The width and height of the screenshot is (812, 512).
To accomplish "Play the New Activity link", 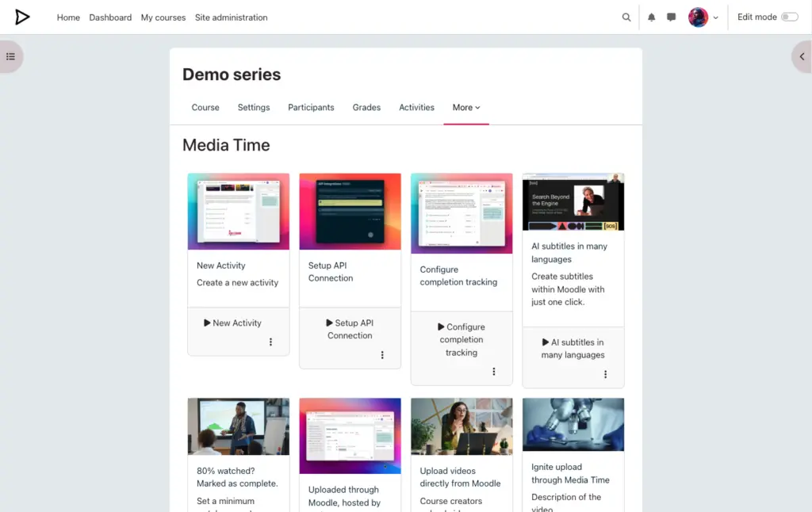I will pyautogui.click(x=232, y=323).
